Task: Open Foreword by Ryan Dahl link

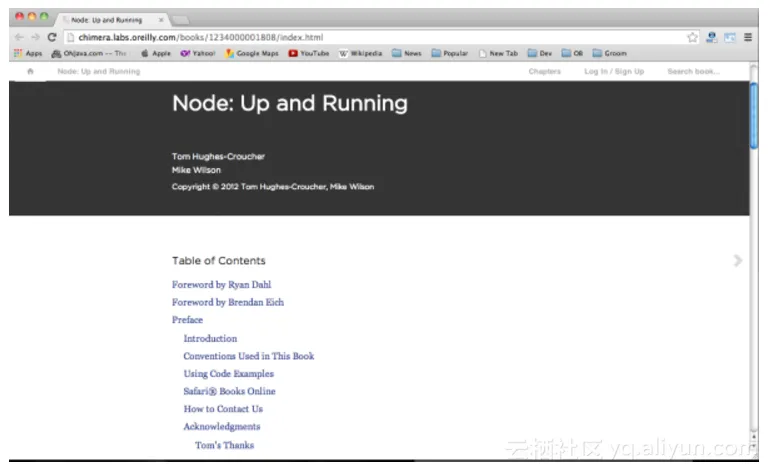Action: coord(221,285)
